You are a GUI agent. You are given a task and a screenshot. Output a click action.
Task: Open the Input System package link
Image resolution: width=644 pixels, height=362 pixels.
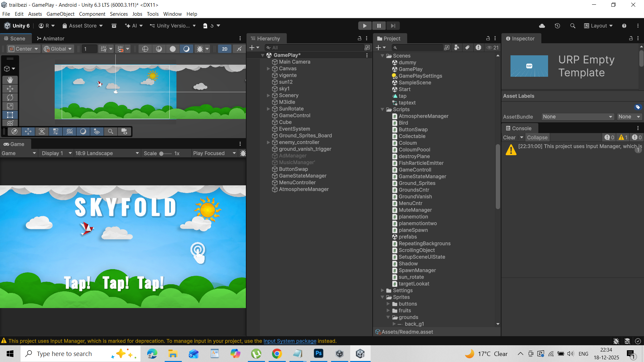(290, 341)
